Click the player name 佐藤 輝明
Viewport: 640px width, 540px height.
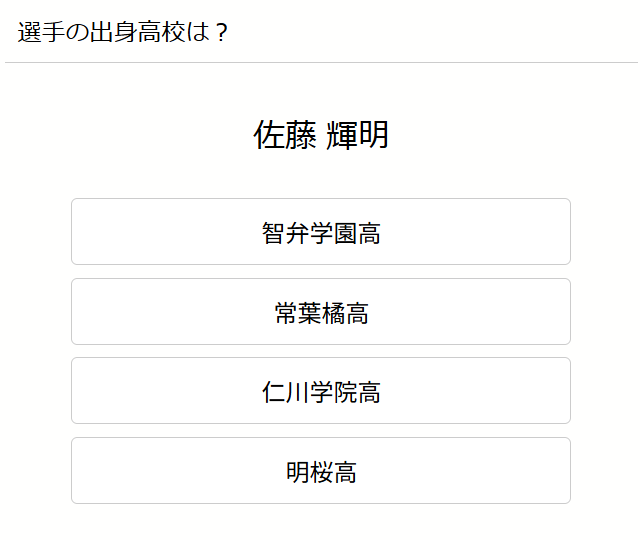[x=320, y=135]
